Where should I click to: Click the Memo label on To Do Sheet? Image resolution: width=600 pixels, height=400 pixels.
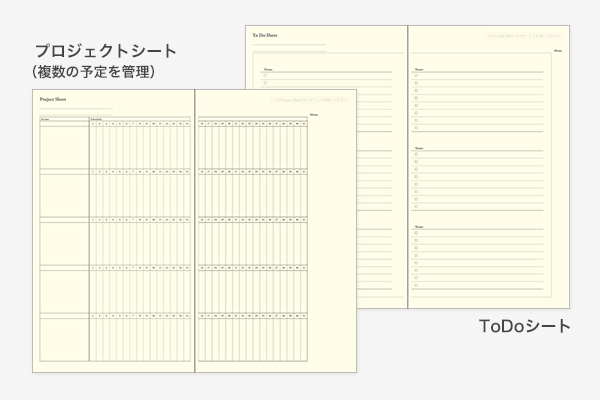(x=557, y=49)
